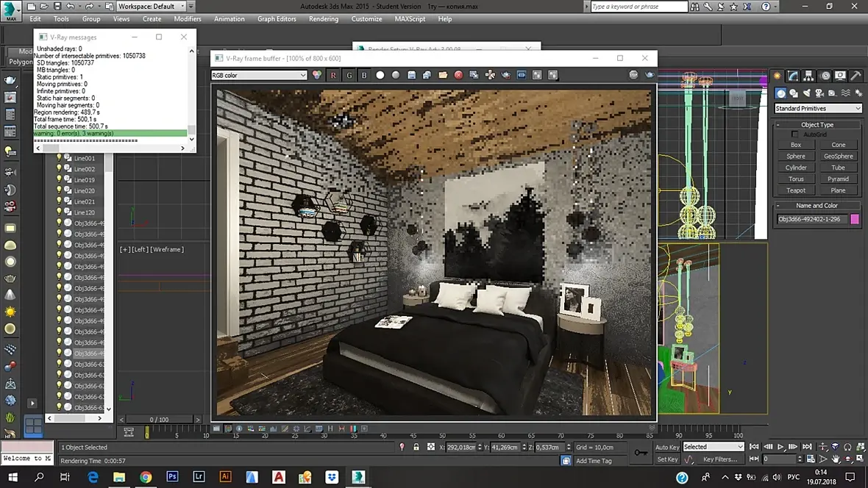Open the Rendering menu
The width and height of the screenshot is (868, 488).
[x=324, y=19]
